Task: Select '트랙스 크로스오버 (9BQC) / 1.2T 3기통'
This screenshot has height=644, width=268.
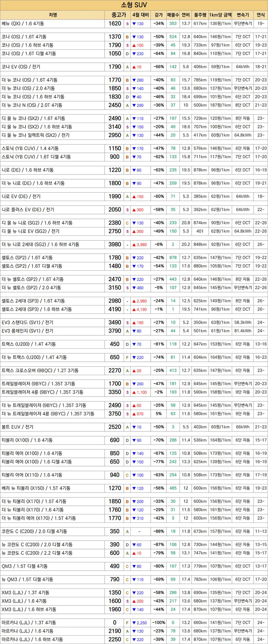Action: coord(40,370)
